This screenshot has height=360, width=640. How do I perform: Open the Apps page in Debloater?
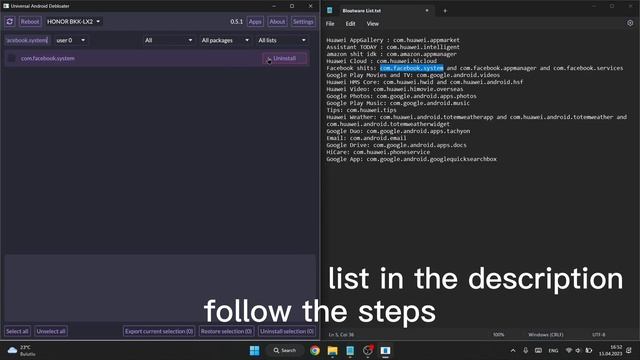tap(255, 22)
